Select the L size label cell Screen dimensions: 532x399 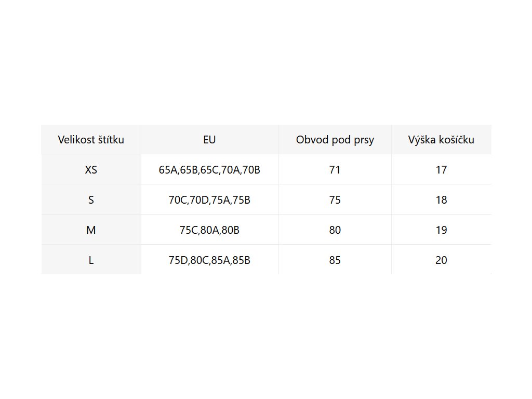pos(91,260)
